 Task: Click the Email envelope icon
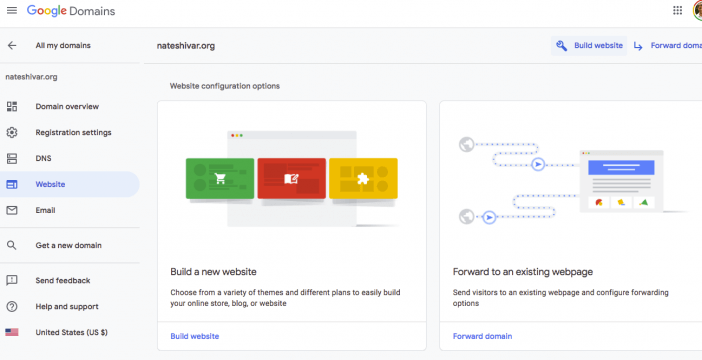[x=12, y=210]
